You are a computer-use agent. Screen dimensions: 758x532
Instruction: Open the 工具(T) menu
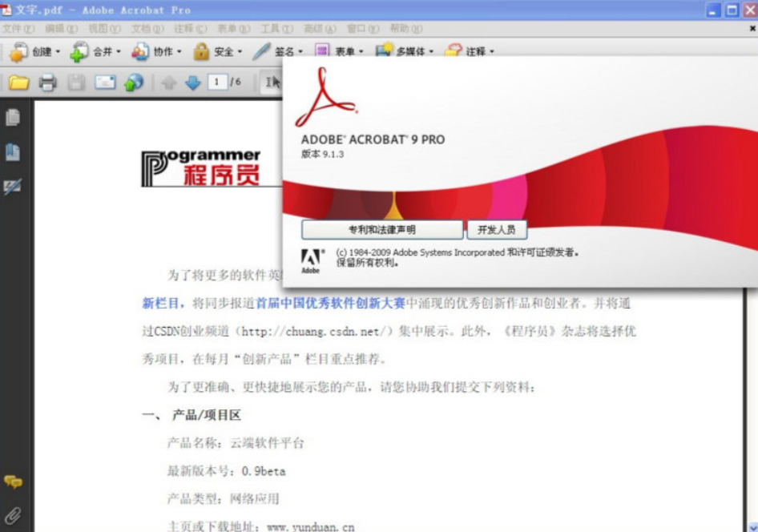[x=277, y=29]
